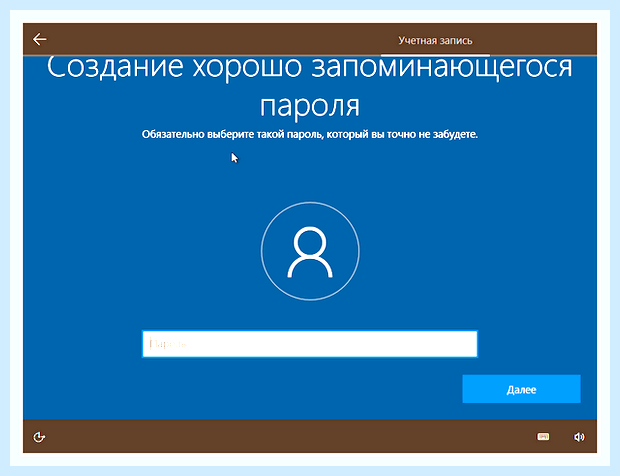Select the user avatar picture
Image resolution: width=620 pixels, height=476 pixels.
(310, 251)
